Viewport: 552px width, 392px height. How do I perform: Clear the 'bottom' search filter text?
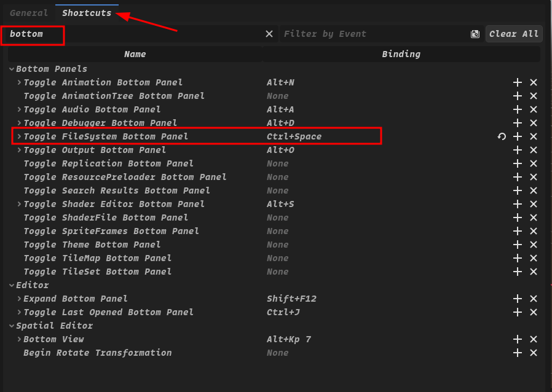269,34
